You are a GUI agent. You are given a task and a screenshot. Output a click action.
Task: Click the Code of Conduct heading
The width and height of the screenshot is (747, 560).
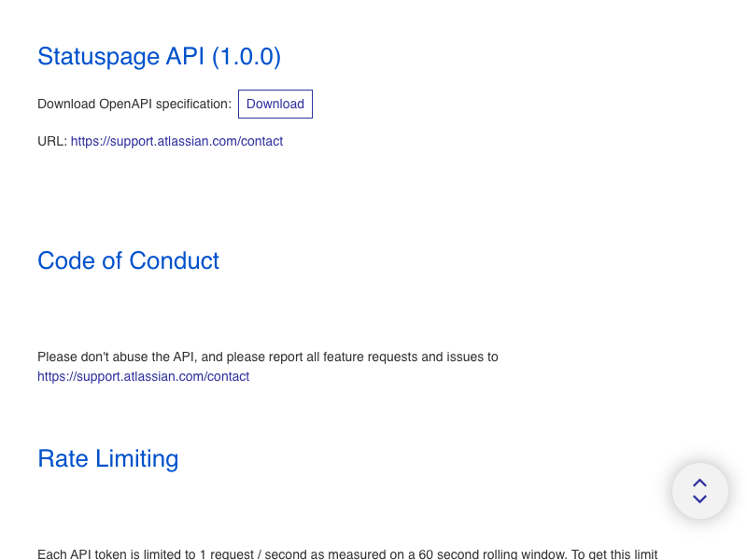pyautogui.click(x=128, y=260)
